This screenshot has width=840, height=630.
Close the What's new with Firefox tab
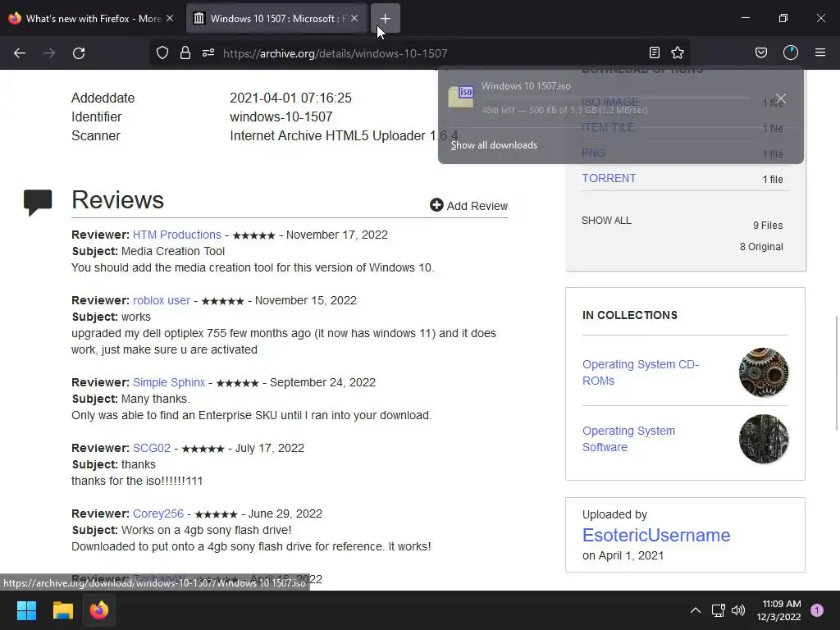point(170,18)
